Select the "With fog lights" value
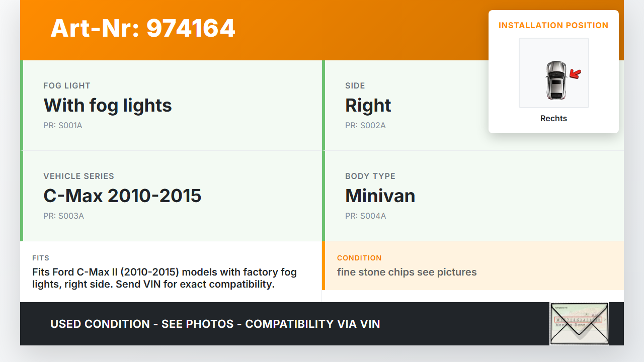The width and height of the screenshot is (644, 362). click(x=108, y=105)
